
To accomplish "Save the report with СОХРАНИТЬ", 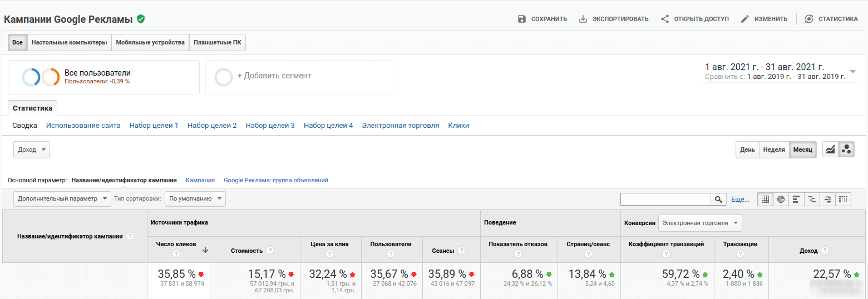I will (542, 19).
